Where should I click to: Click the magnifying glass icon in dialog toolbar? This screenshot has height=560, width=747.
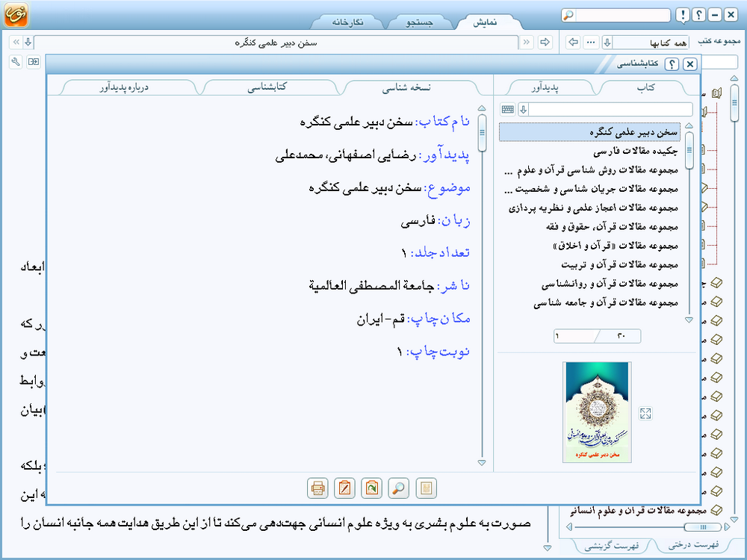pyautogui.click(x=399, y=488)
